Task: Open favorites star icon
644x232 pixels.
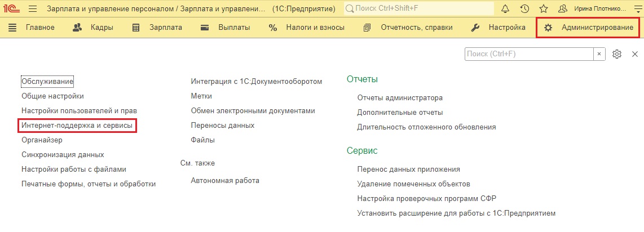Action: tap(544, 8)
